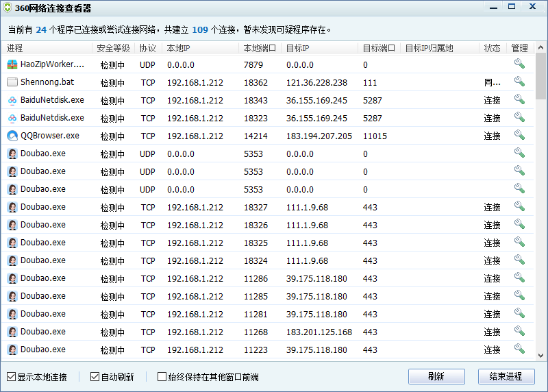Select target port 111 cell
548x392 pixels.
pyautogui.click(x=370, y=82)
